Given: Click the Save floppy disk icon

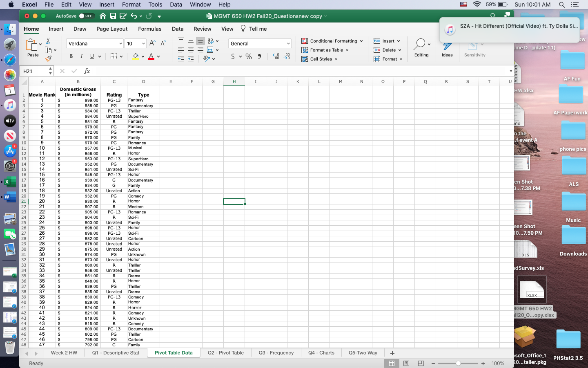Looking at the screenshot, I should click(113, 16).
